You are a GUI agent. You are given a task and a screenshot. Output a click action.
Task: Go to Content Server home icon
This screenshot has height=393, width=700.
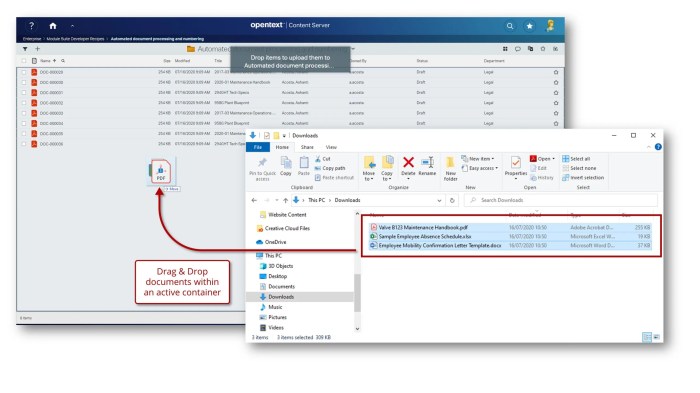[x=53, y=26]
